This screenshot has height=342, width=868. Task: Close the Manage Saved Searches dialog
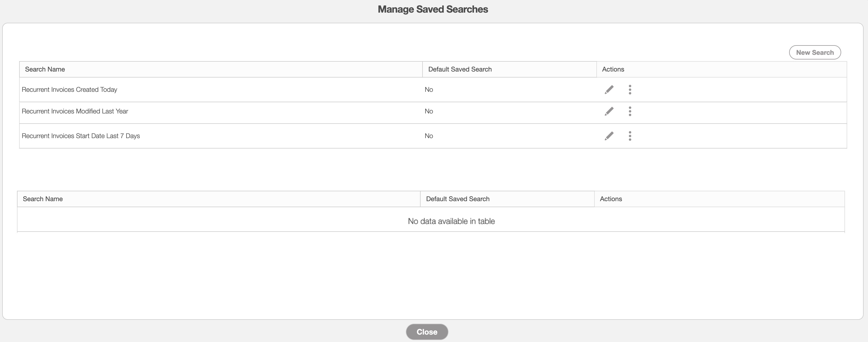[427, 332]
